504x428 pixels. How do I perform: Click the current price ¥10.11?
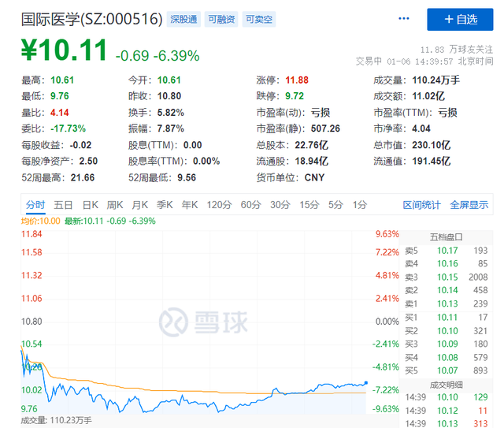point(65,50)
